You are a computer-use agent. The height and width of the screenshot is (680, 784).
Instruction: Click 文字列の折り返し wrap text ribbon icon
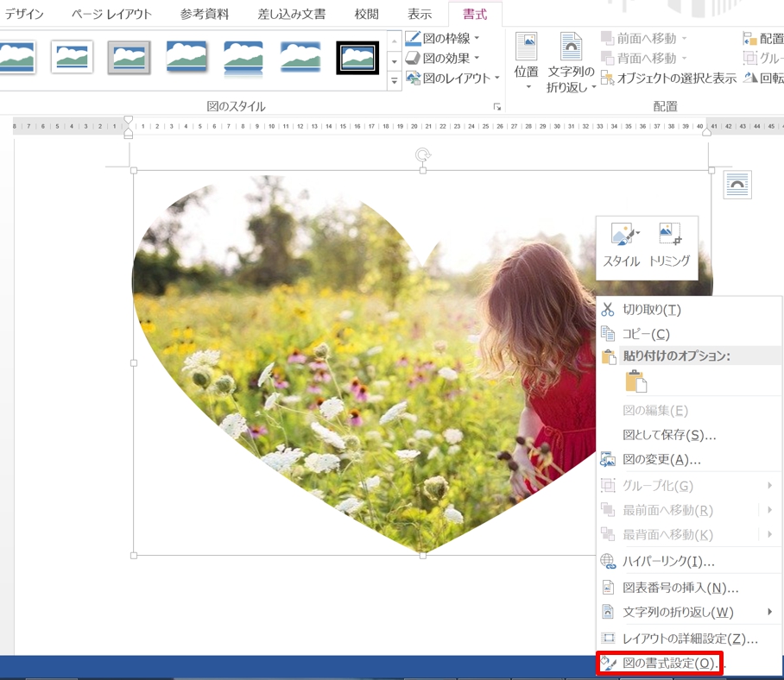coord(571,47)
